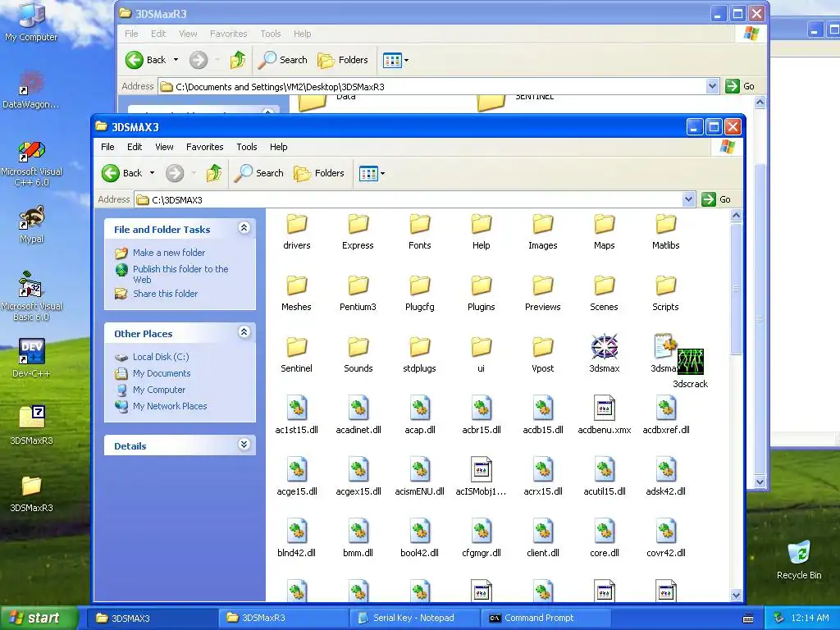Open Microsoft Visual Basic 6.0 desktop shortcut
The image size is (840, 630).
pos(32,298)
